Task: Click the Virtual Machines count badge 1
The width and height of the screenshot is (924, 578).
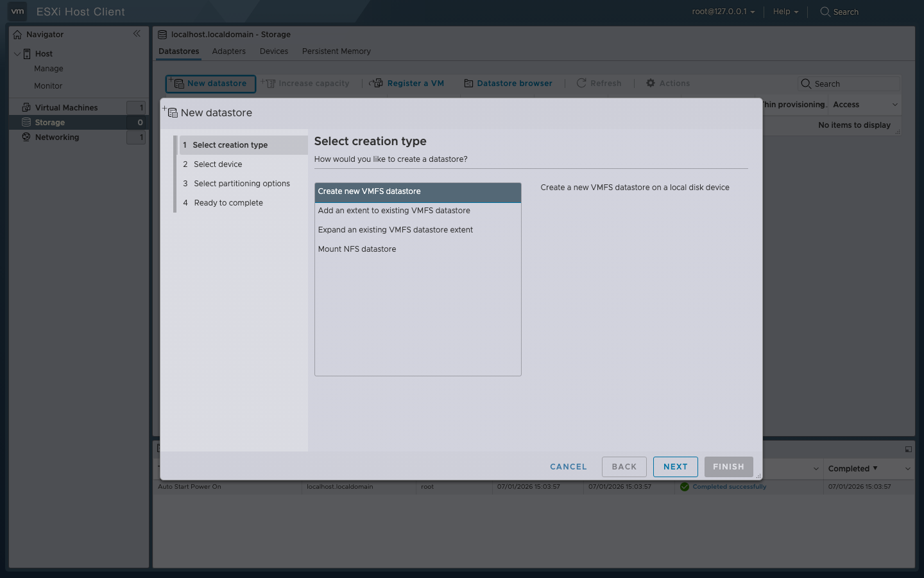Action: click(x=136, y=108)
